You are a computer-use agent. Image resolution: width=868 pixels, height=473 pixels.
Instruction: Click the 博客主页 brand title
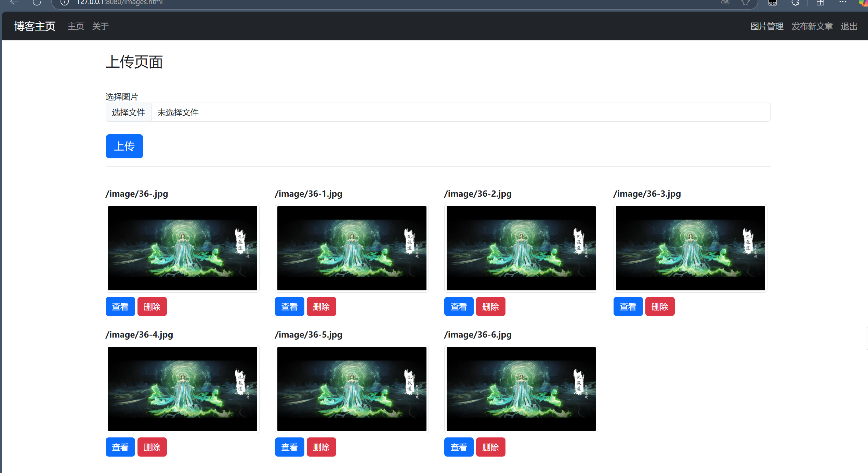pos(35,26)
